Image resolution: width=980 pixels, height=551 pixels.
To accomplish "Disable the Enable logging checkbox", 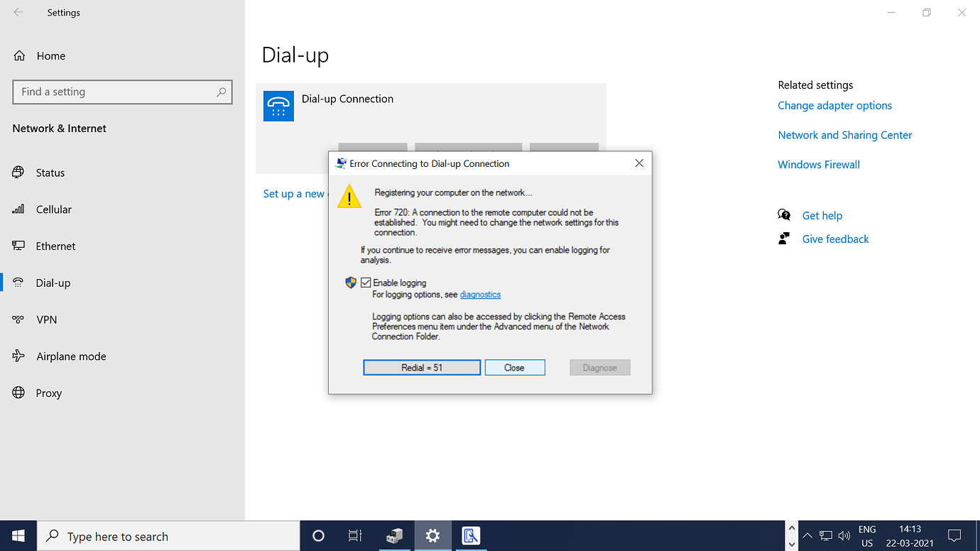I will [x=366, y=282].
